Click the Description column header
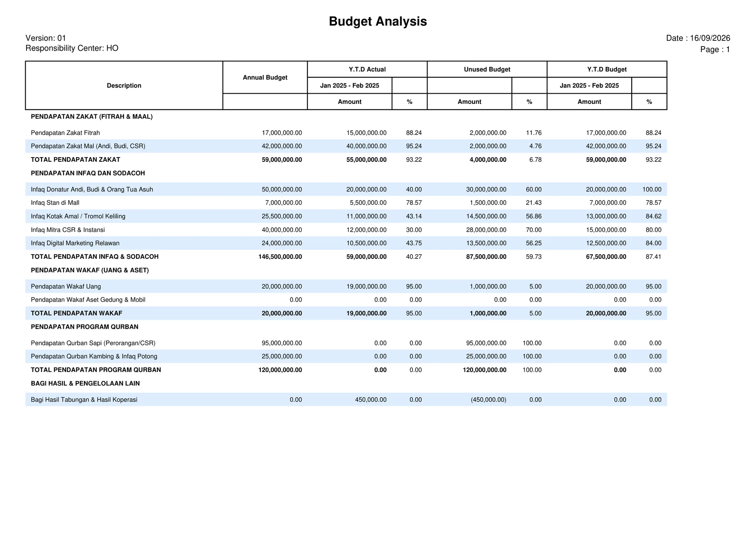756x535 pixels. [124, 85]
